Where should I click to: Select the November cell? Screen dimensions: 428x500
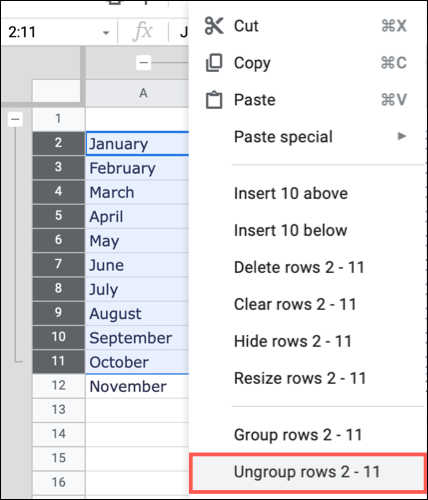(137, 386)
